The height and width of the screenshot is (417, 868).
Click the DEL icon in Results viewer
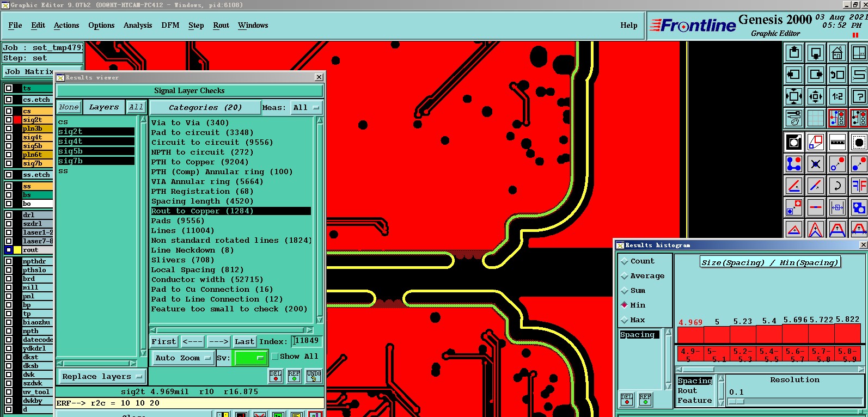(x=276, y=376)
